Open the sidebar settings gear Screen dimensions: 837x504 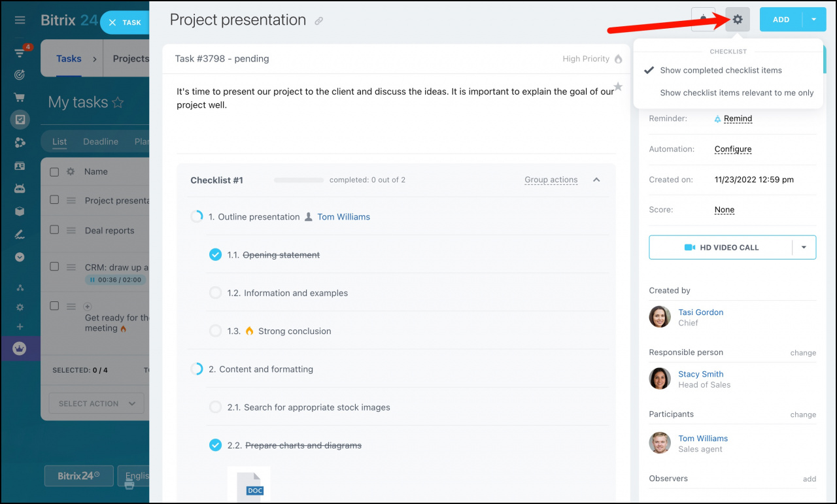(20, 307)
